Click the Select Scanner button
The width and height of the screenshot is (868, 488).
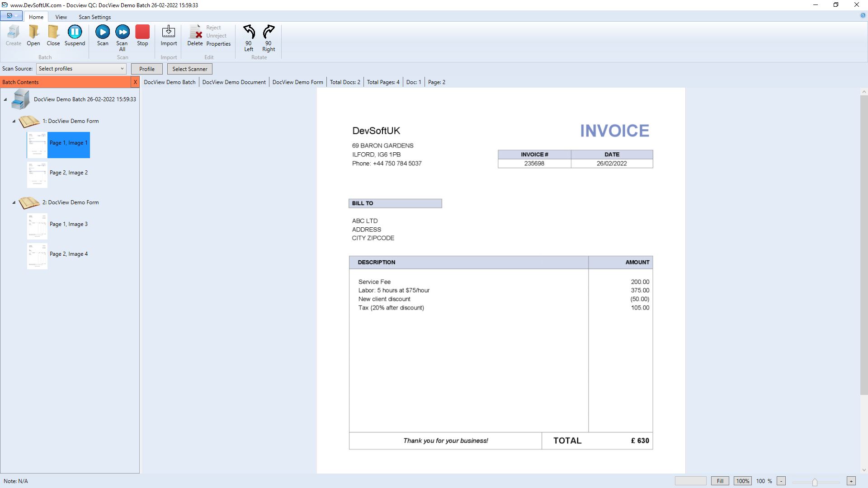(x=189, y=69)
